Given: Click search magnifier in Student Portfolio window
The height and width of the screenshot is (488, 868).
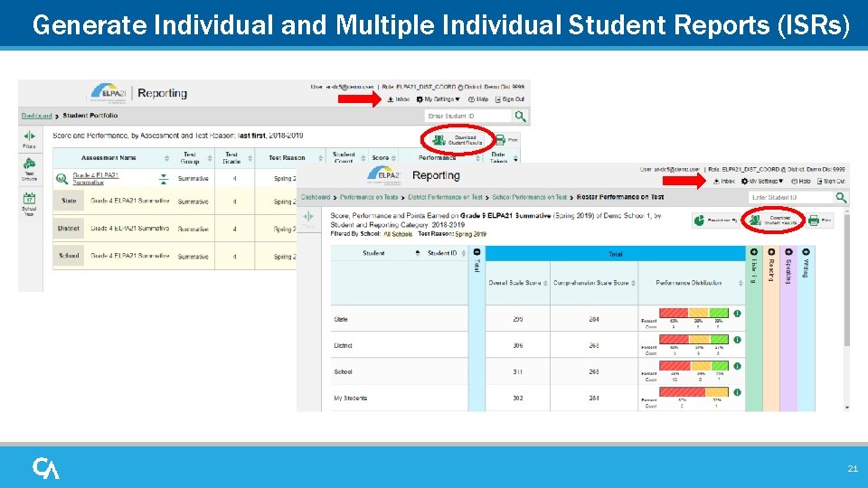Looking at the screenshot, I should (521, 117).
